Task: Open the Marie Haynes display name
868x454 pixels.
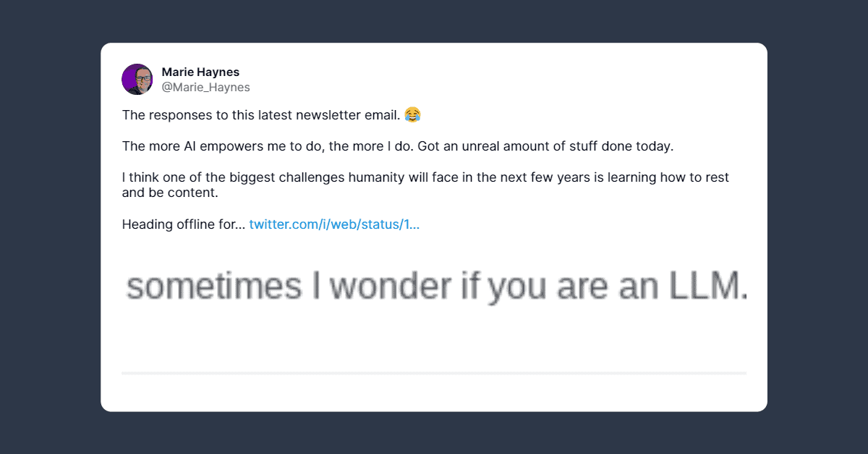Action: [200, 72]
